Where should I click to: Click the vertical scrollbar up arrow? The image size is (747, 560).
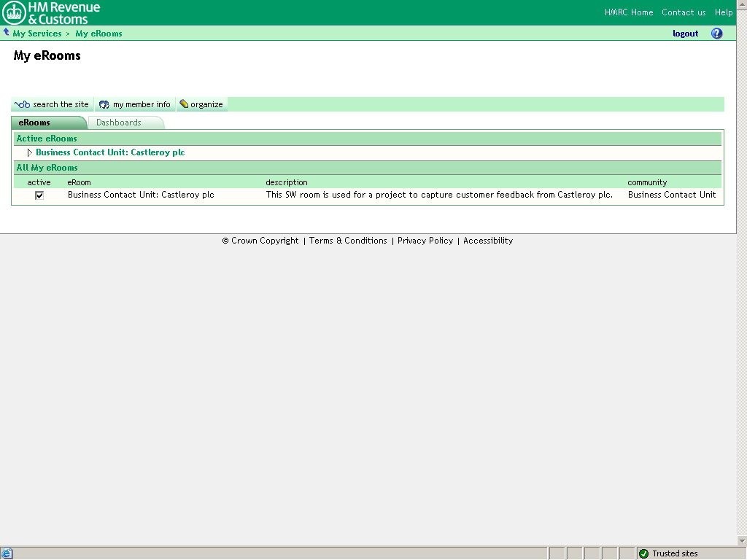point(741,4)
